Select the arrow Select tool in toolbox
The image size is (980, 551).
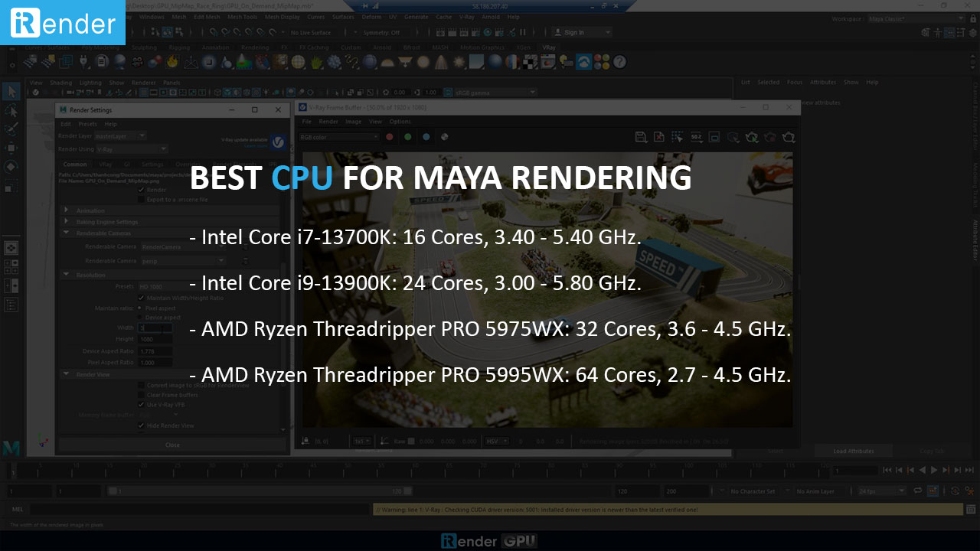pos(11,92)
